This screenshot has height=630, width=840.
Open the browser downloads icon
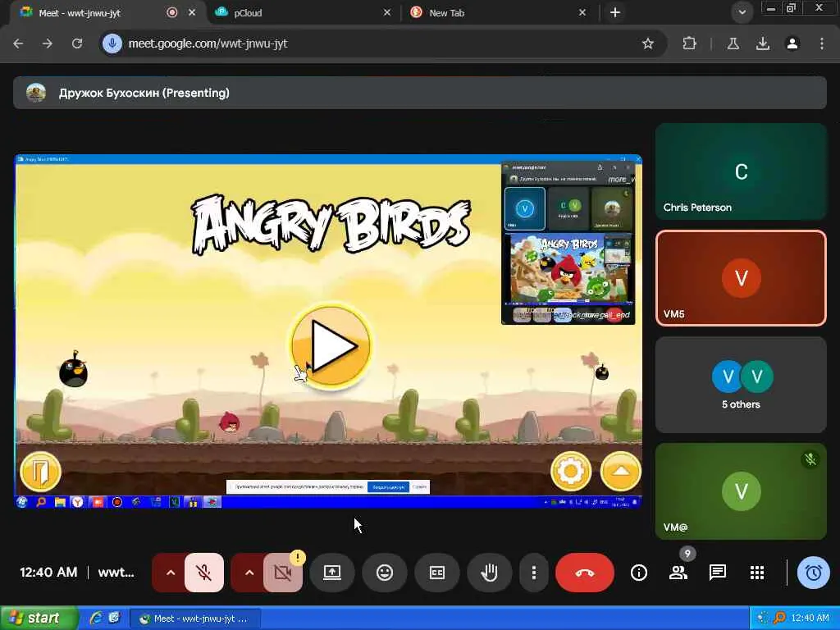point(763,43)
